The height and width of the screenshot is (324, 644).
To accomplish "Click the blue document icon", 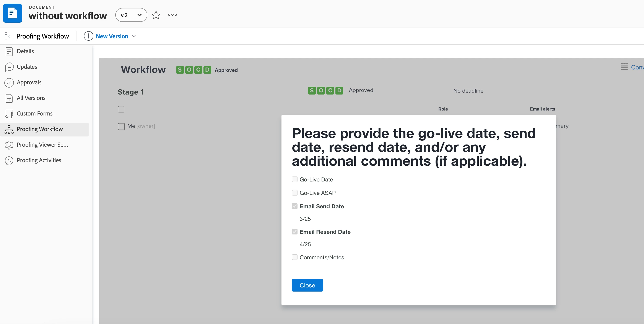I will tap(13, 13).
